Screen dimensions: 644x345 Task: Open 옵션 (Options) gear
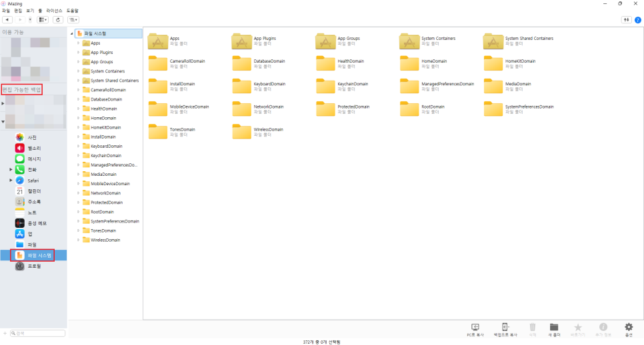[629, 330]
